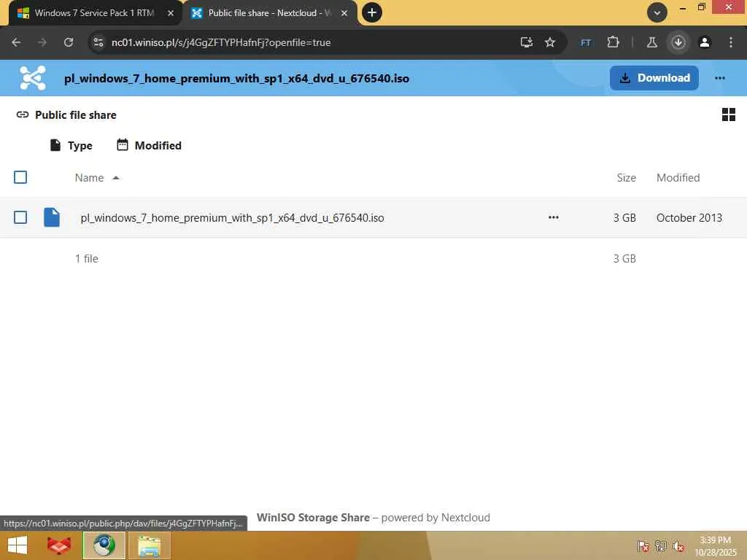The height and width of the screenshot is (560, 747).
Task: Open the Type filter
Action: [x=71, y=145]
